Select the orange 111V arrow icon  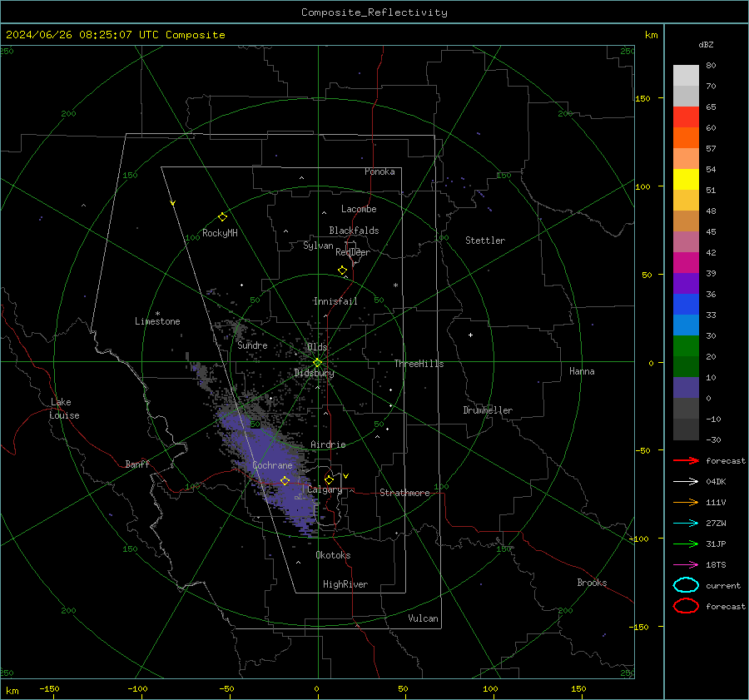coord(686,502)
